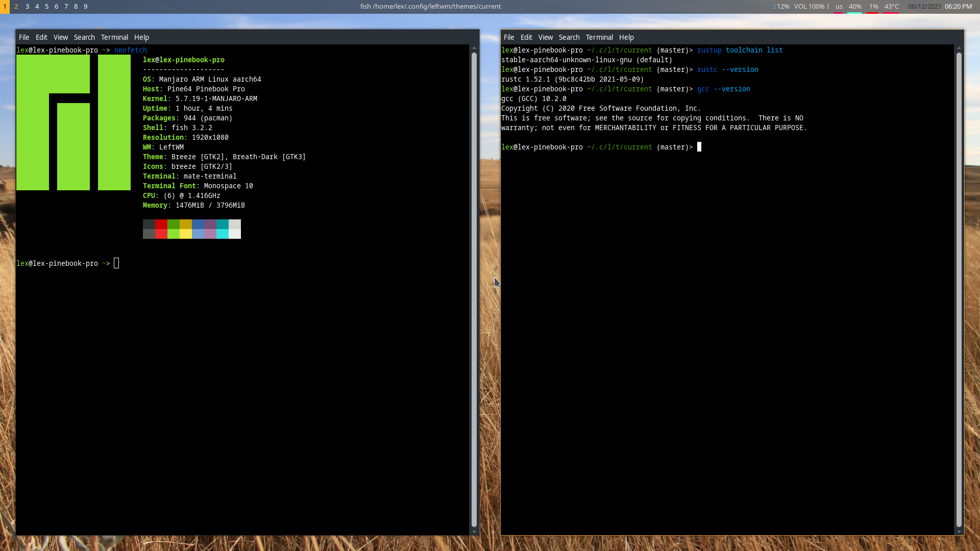Click the bright green block in neofetch palette
This screenshot has width=980, height=551.
(x=174, y=234)
